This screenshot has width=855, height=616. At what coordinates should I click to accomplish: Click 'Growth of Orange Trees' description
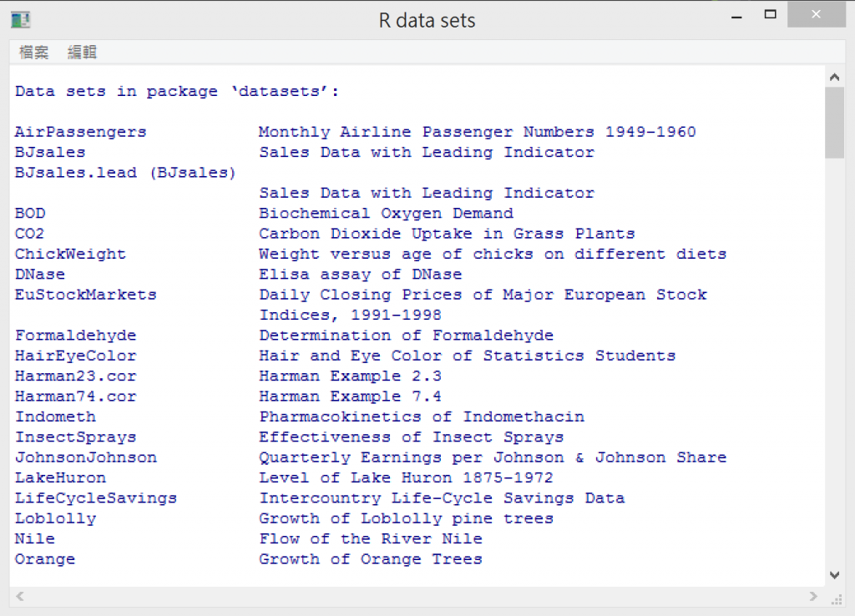pyautogui.click(x=371, y=559)
